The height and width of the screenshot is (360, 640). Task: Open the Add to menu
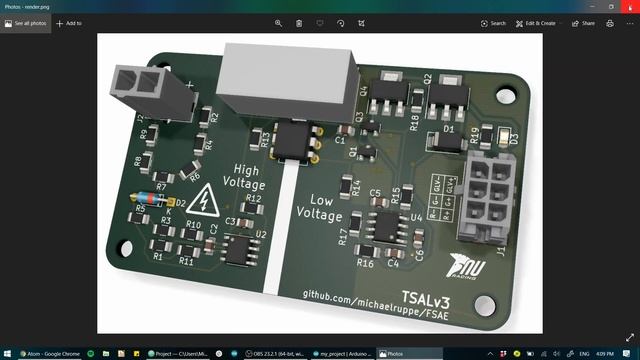(69, 23)
